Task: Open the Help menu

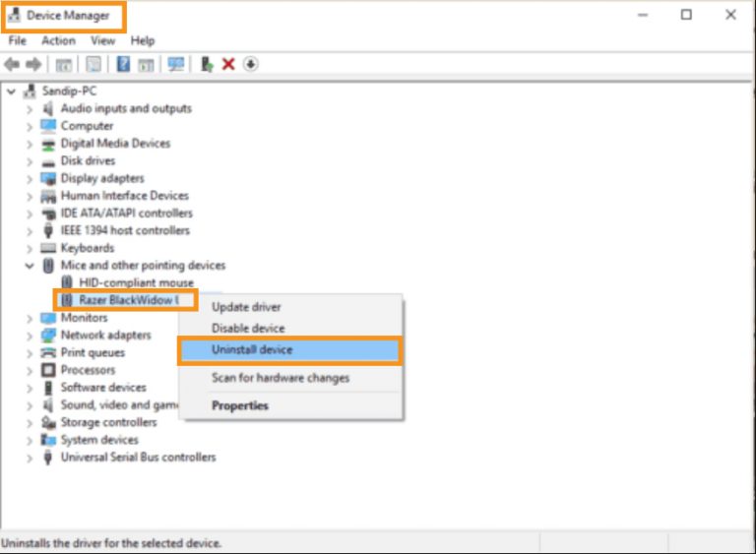Action: (x=143, y=40)
